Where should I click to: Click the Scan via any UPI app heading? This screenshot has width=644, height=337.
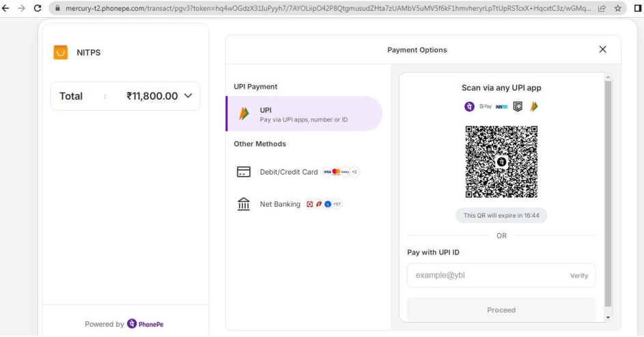pos(501,87)
